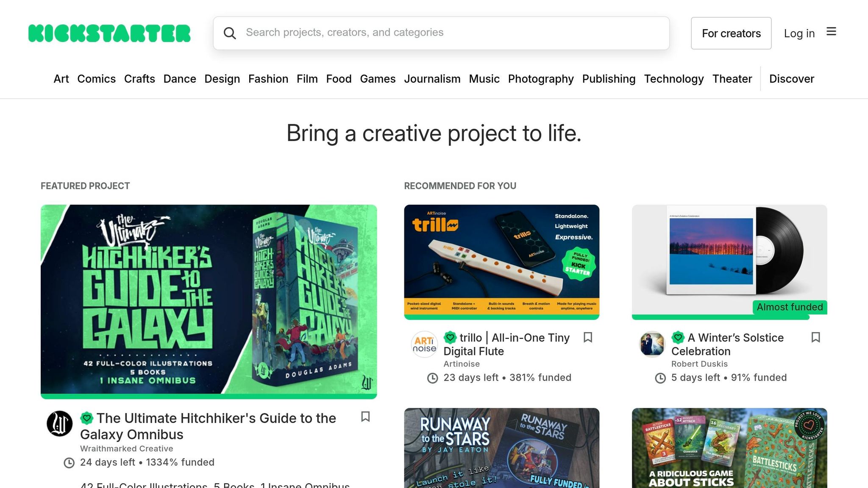Click clock icon next to 5 days left

point(660,378)
